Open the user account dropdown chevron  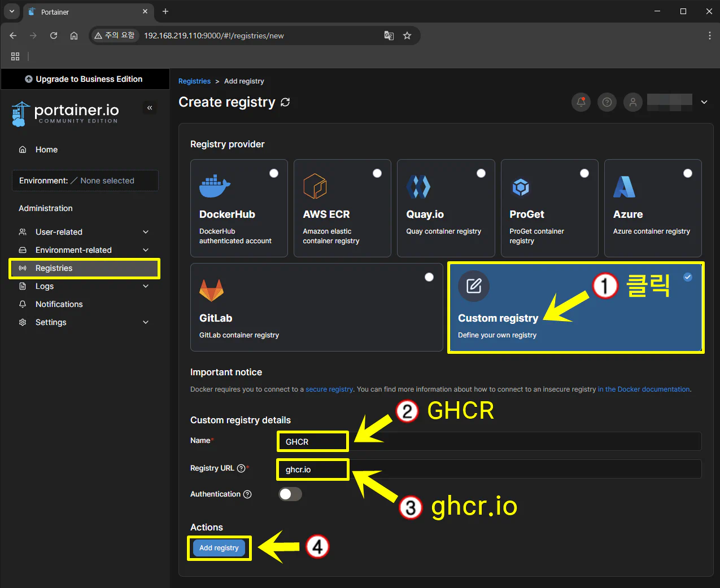(704, 102)
